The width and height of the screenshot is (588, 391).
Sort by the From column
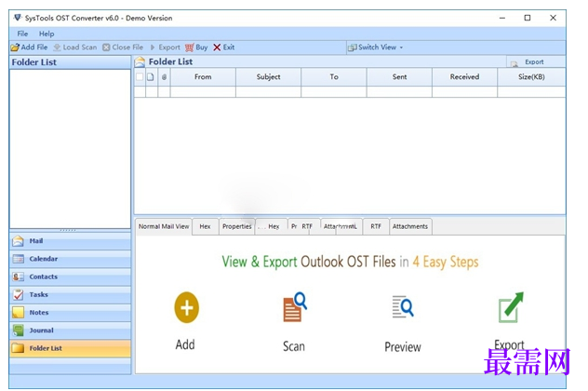(x=203, y=77)
